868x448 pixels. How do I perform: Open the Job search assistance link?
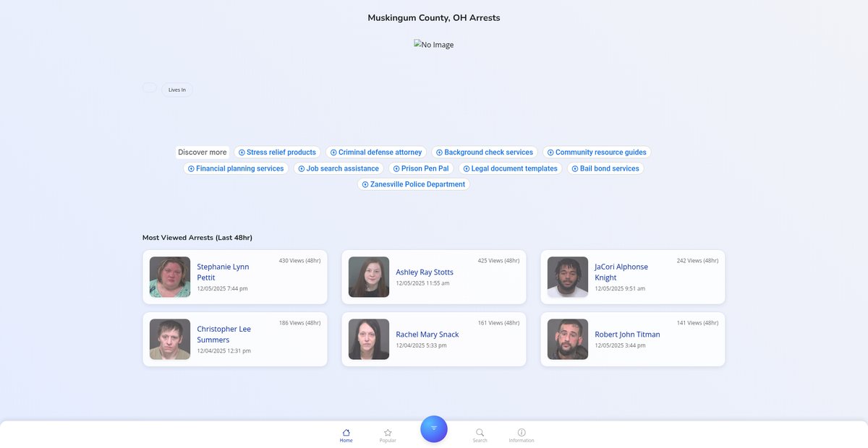pos(339,168)
